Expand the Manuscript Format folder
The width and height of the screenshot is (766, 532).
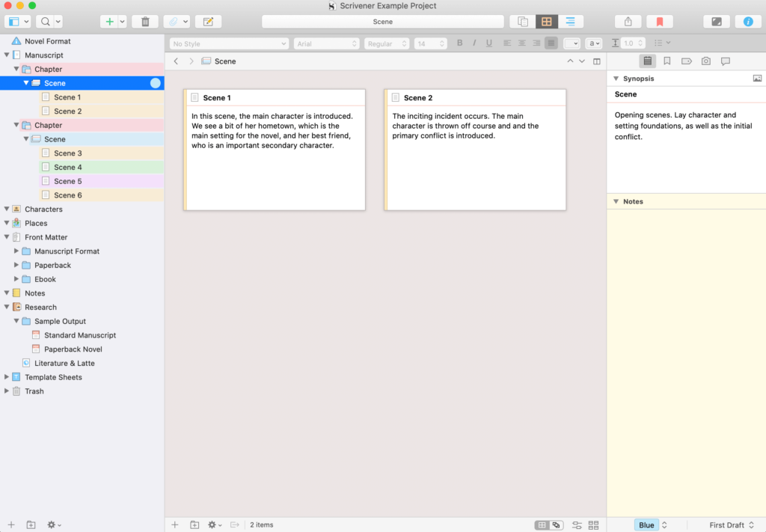pos(16,251)
